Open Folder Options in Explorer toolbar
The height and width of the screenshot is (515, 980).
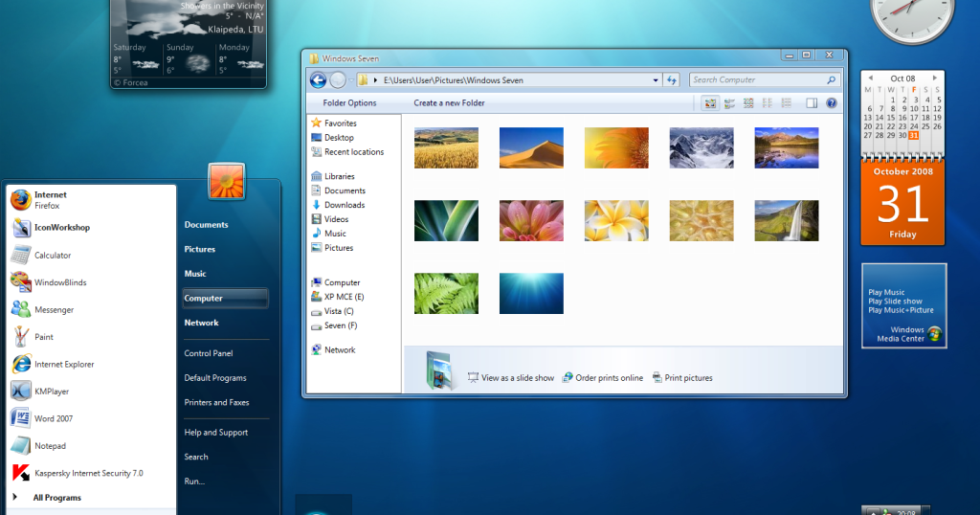(349, 103)
